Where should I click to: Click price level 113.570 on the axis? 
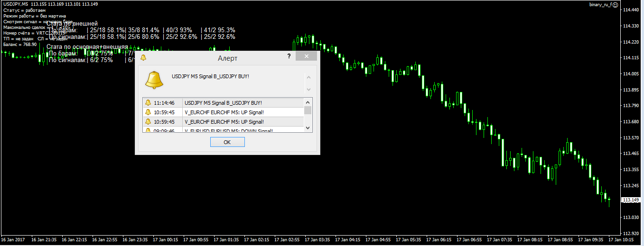click(632, 137)
